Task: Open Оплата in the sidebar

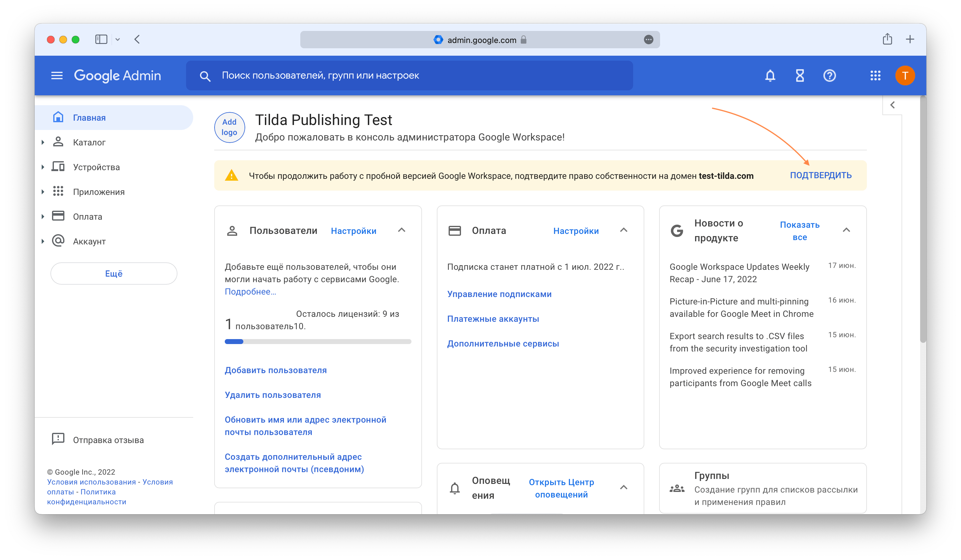Action: point(114,217)
